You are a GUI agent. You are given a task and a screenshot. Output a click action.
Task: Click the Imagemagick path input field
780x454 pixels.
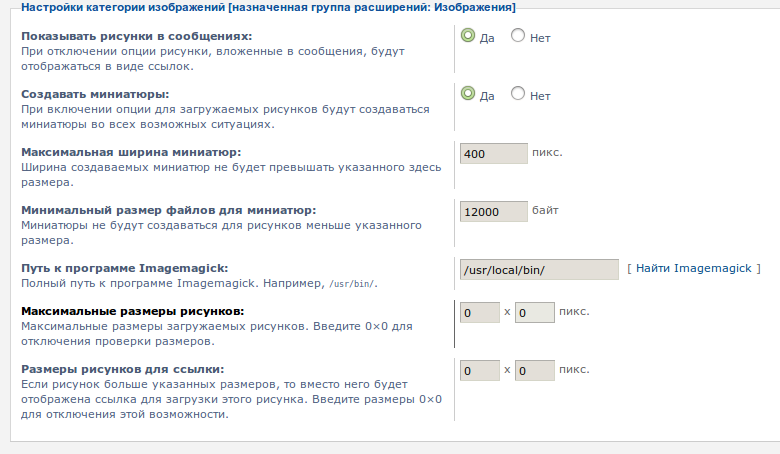[539, 270]
